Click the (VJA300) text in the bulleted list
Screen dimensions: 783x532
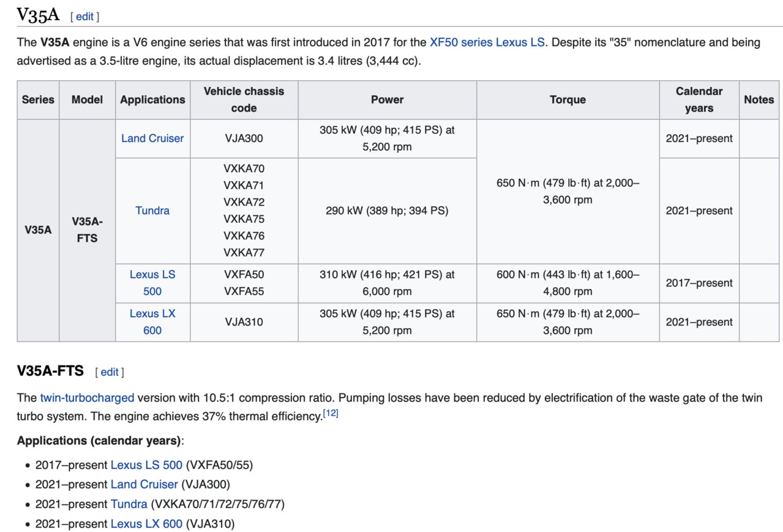coord(205,484)
